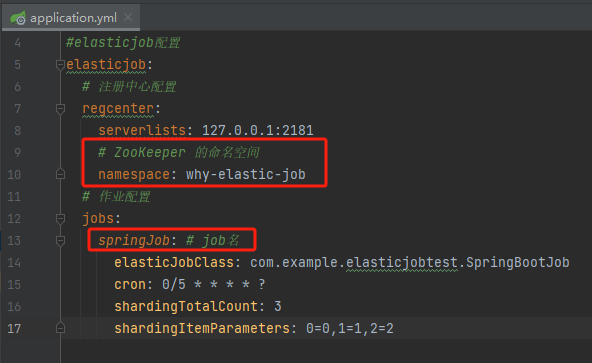Click the #elasticjob配置 comment
592x363 pixels.
pyautogui.click(x=123, y=43)
